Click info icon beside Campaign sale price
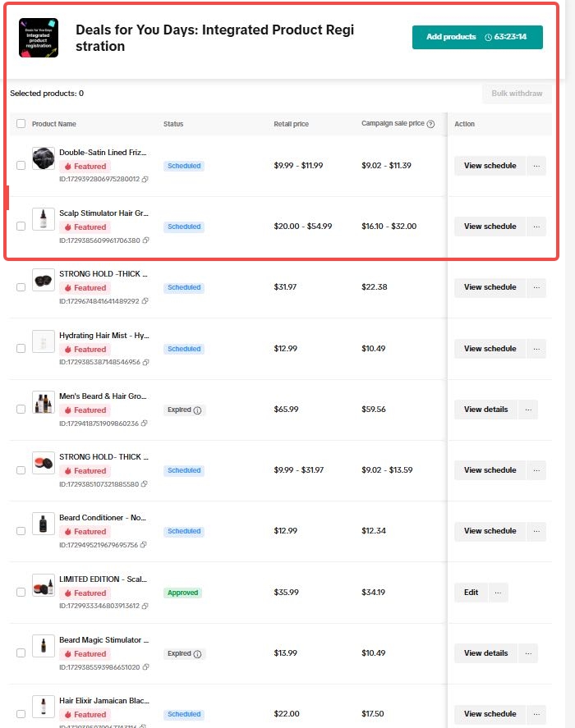This screenshot has height=728, width=575. pyautogui.click(x=430, y=124)
